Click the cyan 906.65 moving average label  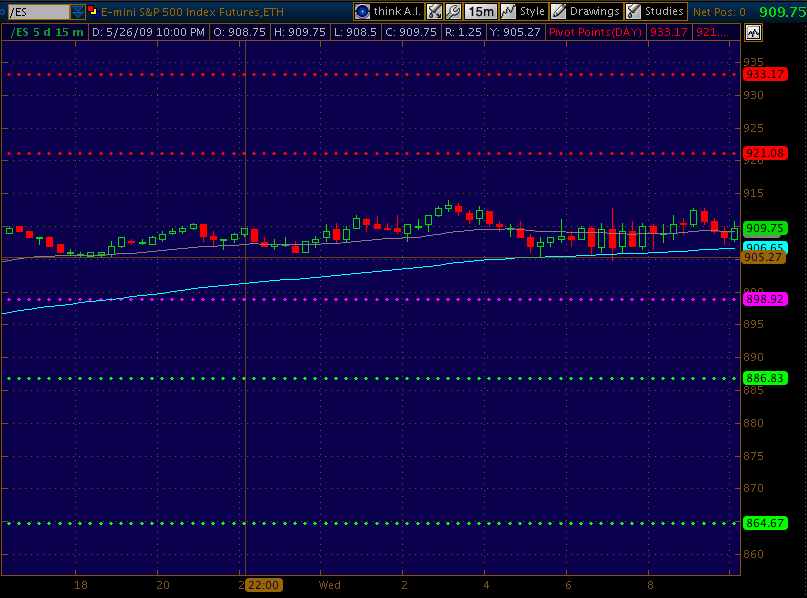pos(764,247)
